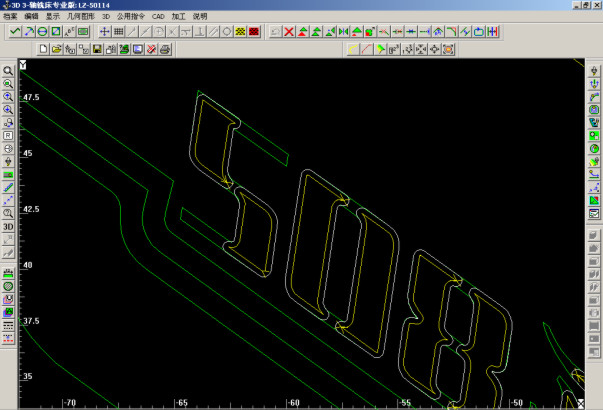This screenshot has height=410, width=603.
Task: Click the R redraw button
Action: pos(8,135)
